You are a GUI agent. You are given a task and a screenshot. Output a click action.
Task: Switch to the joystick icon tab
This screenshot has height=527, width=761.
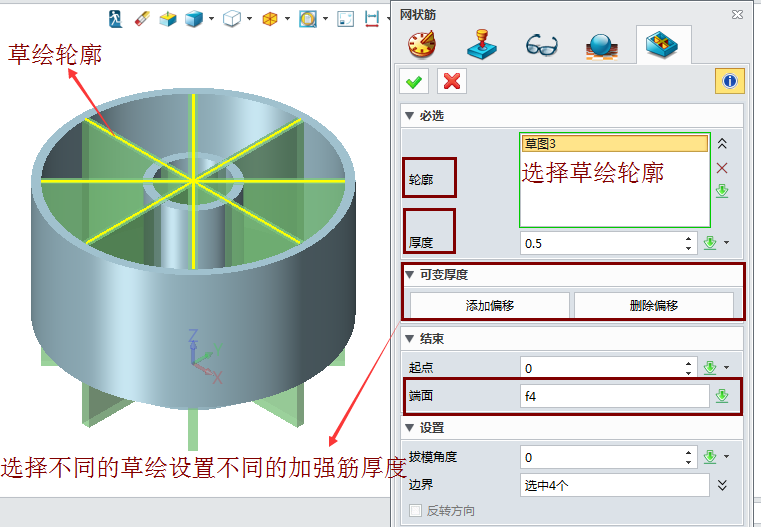[483, 45]
